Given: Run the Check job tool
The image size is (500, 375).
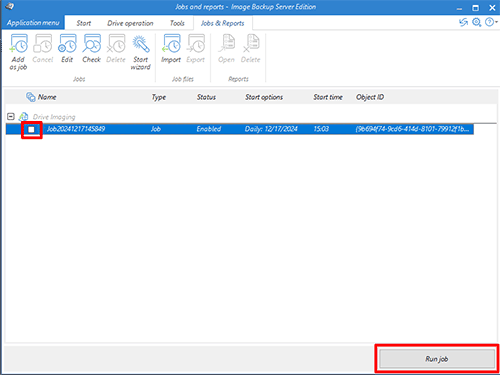Looking at the screenshot, I should click(92, 49).
